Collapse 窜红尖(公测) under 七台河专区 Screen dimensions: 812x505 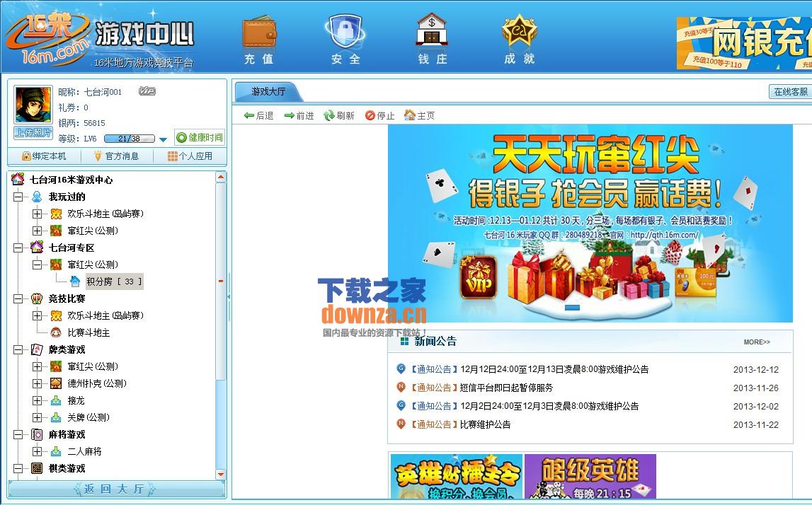tap(37, 265)
